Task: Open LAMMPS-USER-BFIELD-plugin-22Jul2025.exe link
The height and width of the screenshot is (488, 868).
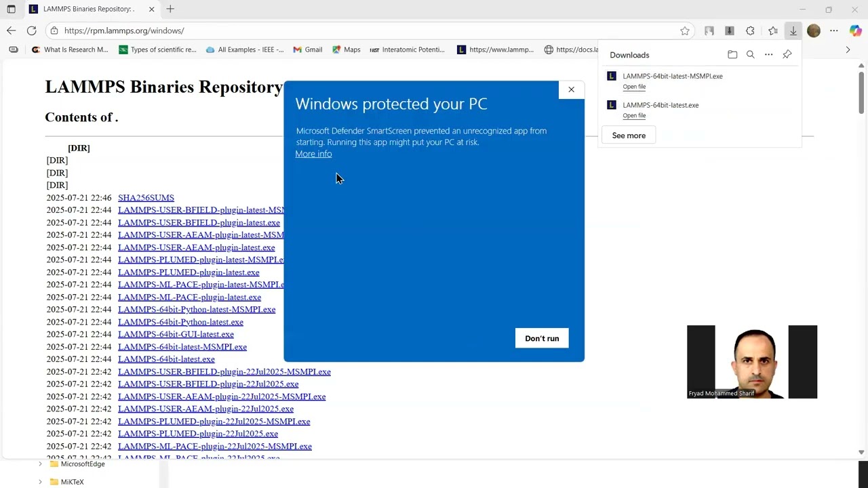Action: [208, 384]
